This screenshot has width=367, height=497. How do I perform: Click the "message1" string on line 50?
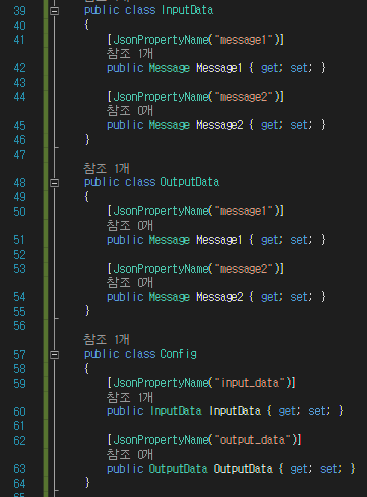(x=243, y=211)
